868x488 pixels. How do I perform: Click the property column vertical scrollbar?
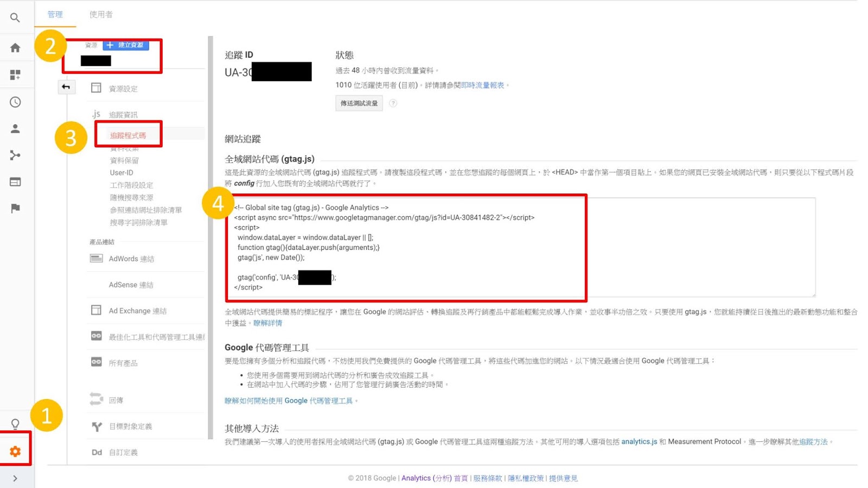(210, 237)
